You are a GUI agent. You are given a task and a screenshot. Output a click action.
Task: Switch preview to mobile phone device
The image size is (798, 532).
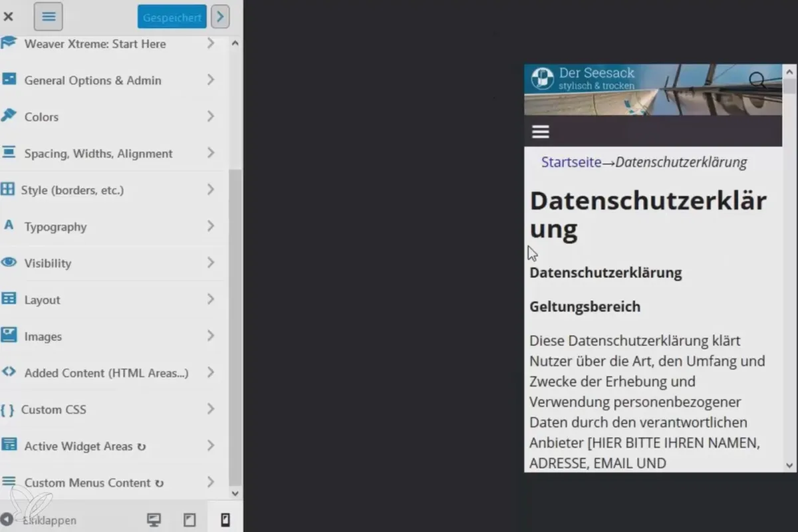tap(225, 519)
